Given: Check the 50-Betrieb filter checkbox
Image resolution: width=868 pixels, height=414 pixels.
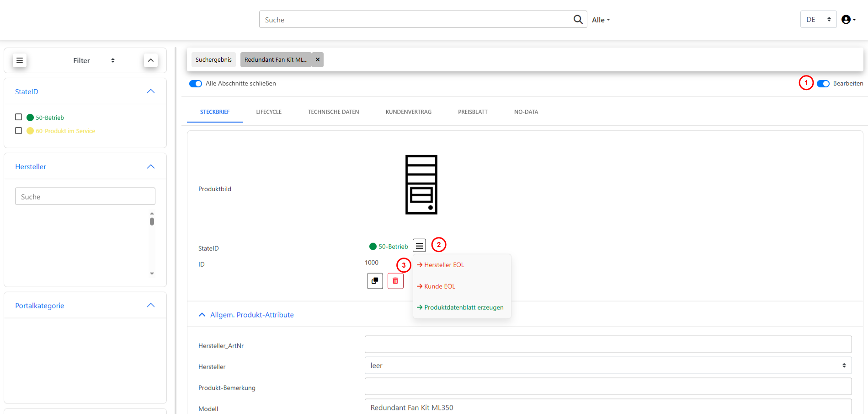Looking at the screenshot, I should (x=19, y=117).
